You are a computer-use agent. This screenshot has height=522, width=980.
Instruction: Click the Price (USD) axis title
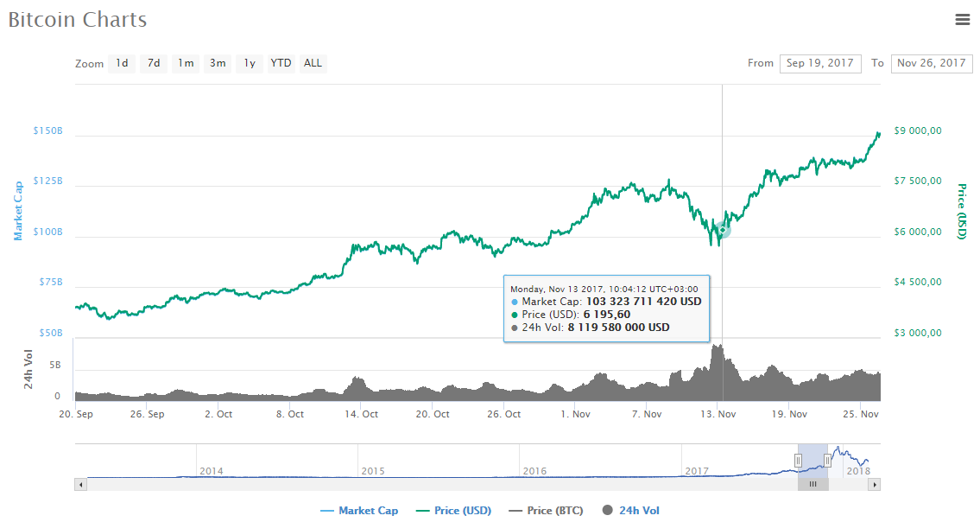pos(962,212)
